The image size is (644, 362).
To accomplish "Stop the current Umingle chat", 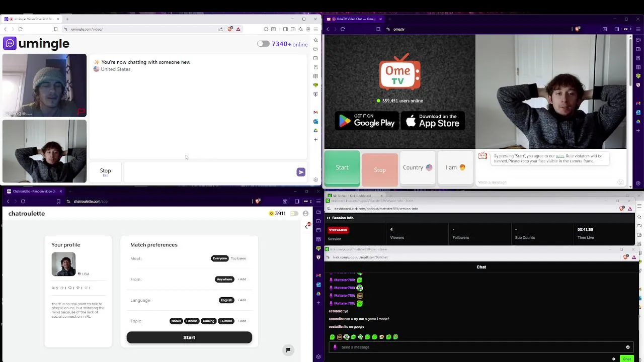I will point(105,171).
